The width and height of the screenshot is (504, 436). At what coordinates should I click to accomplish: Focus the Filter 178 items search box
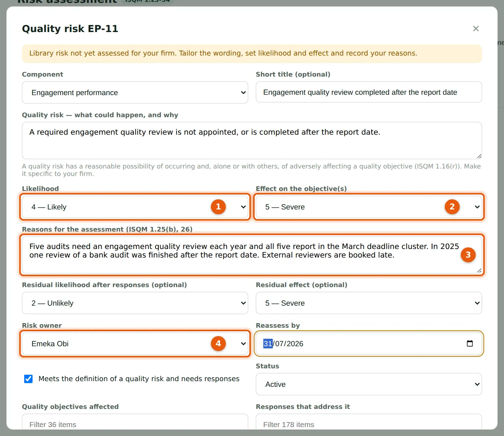pos(369,424)
